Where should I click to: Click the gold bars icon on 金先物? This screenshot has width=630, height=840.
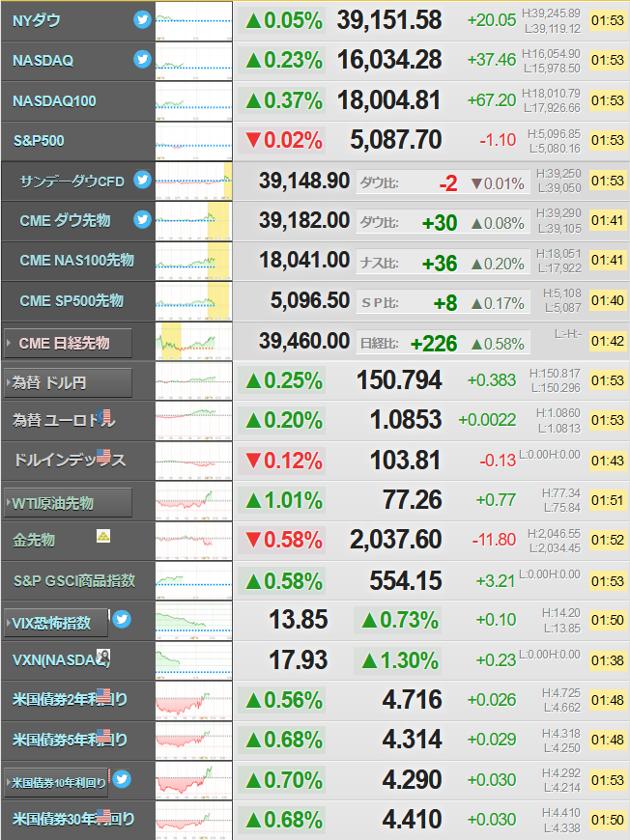click(x=103, y=536)
